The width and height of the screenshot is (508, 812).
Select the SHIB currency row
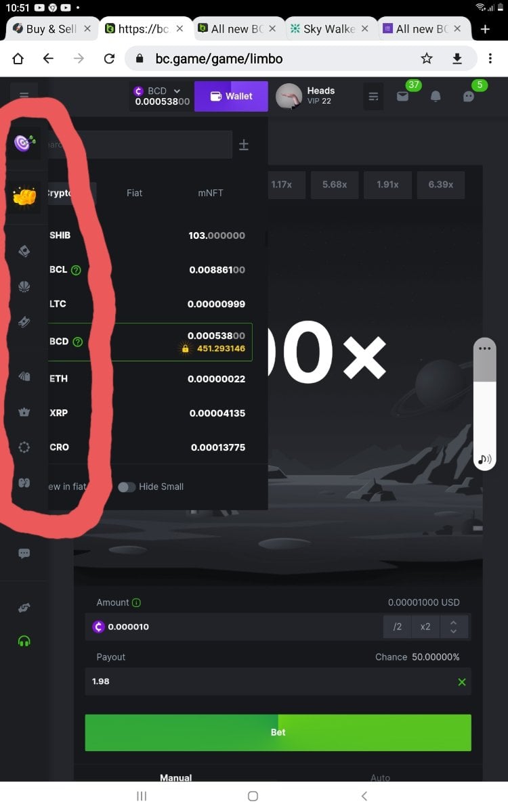click(x=148, y=235)
